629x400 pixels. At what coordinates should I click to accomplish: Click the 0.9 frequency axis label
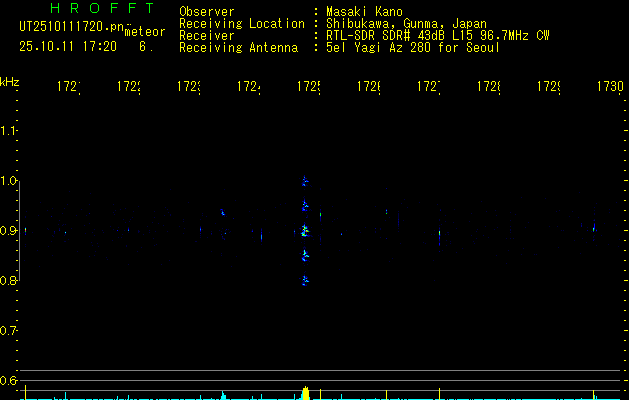(8, 231)
